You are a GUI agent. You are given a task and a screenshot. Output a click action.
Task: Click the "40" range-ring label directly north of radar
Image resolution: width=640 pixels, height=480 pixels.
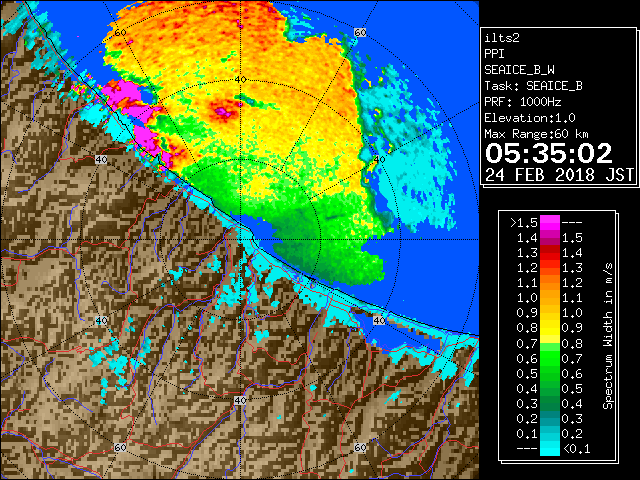click(240, 80)
